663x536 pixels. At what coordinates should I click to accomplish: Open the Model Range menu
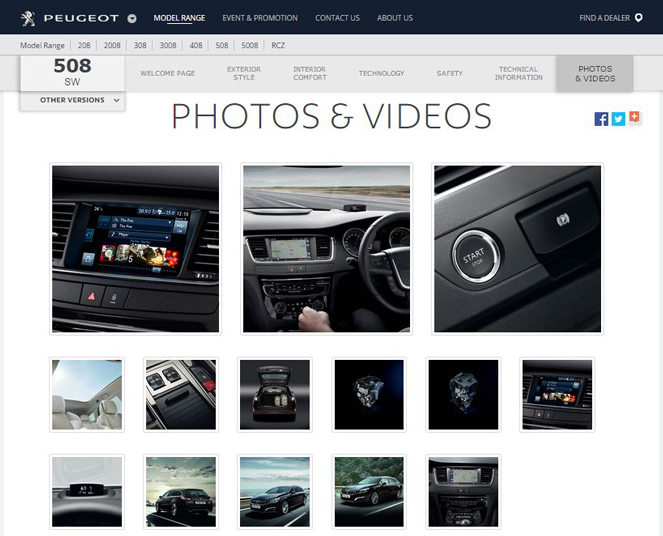point(179,18)
